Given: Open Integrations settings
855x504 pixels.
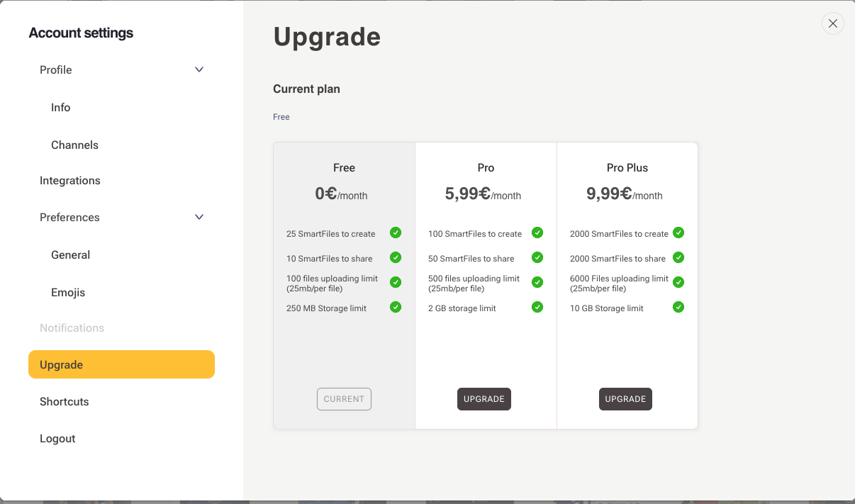Looking at the screenshot, I should point(70,181).
